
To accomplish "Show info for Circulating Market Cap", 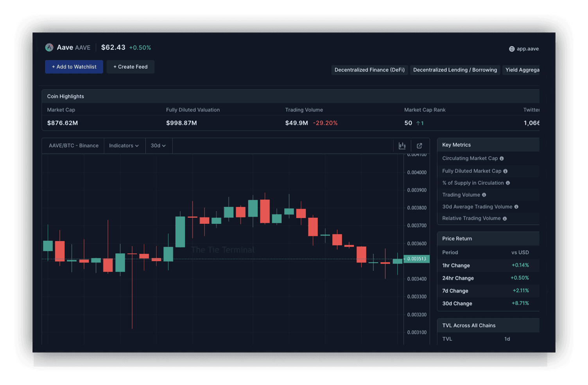I will pyautogui.click(x=502, y=159).
